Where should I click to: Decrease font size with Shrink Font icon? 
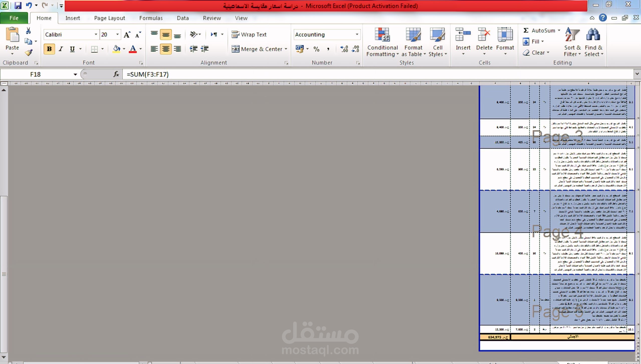click(138, 35)
